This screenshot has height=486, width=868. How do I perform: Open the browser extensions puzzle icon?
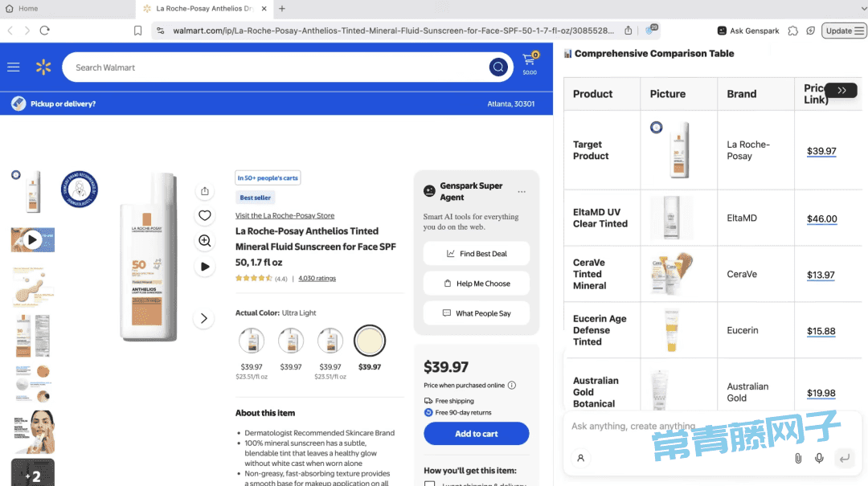point(792,31)
